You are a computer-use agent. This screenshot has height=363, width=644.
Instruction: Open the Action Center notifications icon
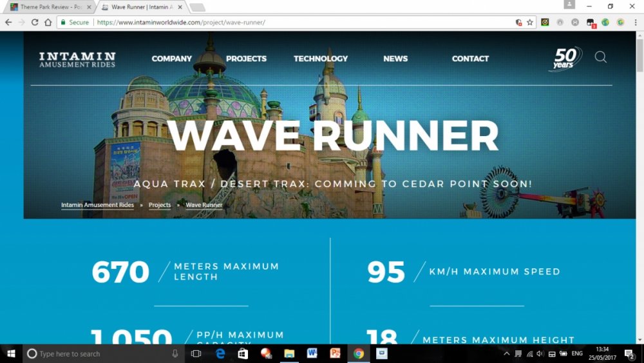[x=630, y=353]
